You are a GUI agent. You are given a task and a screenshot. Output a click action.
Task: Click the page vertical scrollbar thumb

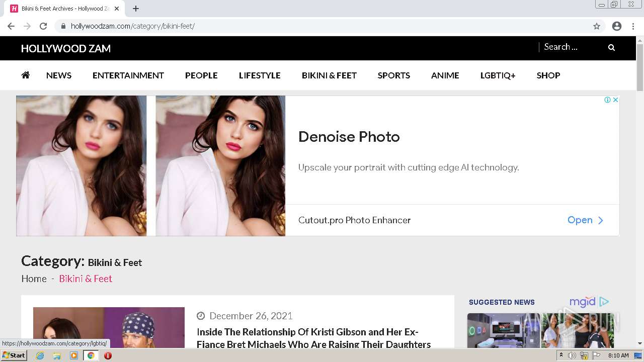pyautogui.click(x=640, y=67)
